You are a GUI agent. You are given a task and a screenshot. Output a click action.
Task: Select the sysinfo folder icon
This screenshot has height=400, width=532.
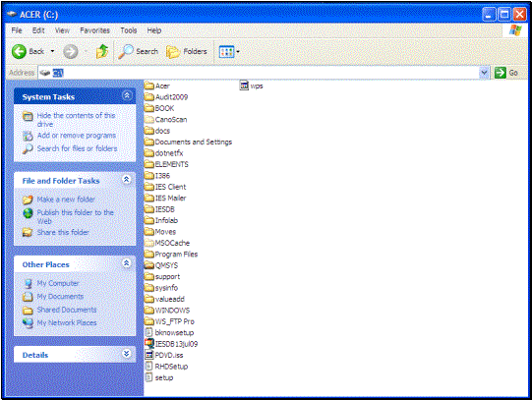click(149, 287)
